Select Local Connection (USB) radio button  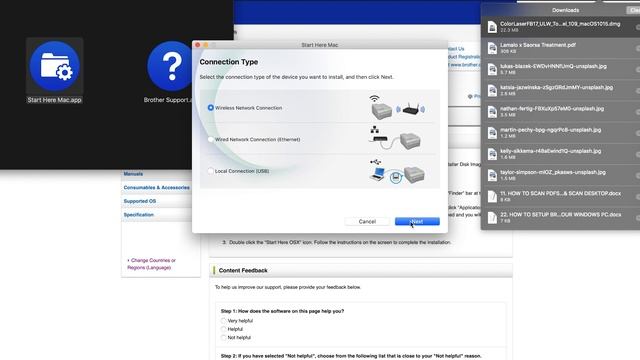coord(211,171)
